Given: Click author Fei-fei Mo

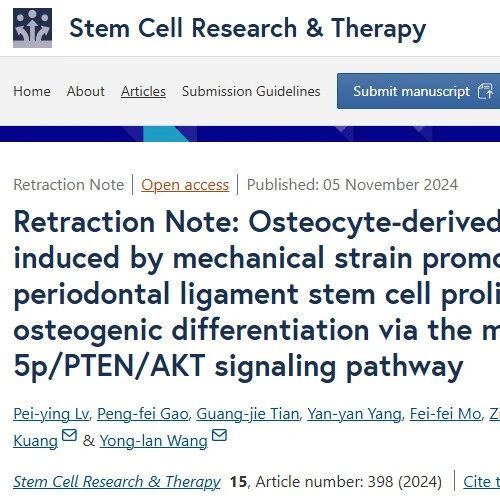Looking at the screenshot, I should [x=445, y=414].
